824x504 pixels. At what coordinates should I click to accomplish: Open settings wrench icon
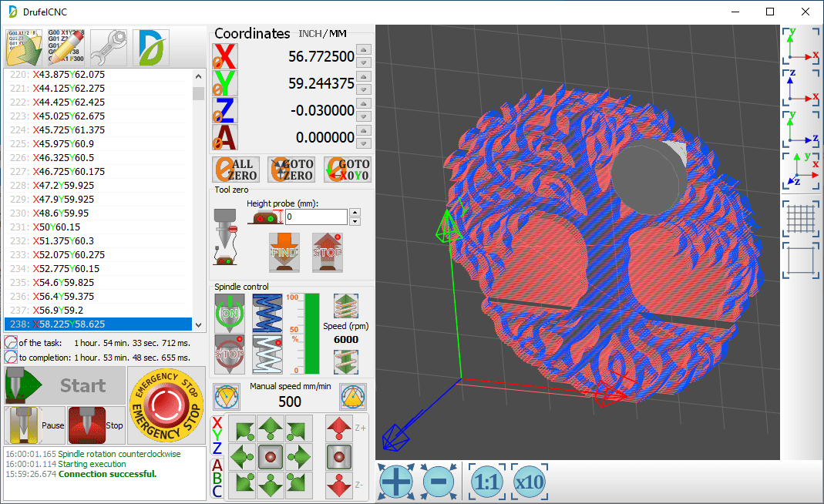109,48
